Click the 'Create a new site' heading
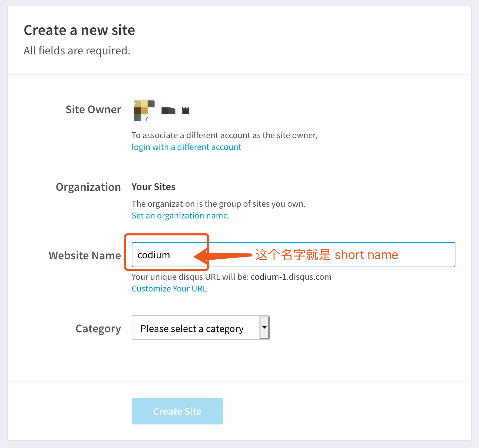Viewport: 479px width, 448px height. point(79,30)
